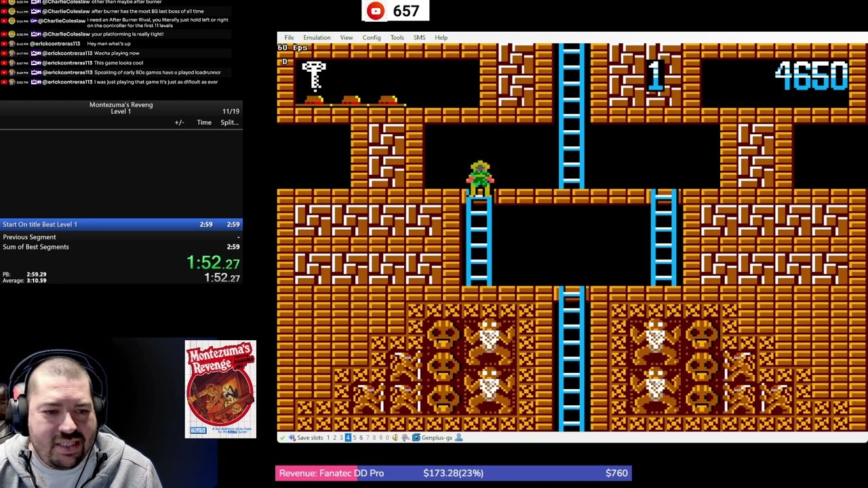This screenshot has height=488, width=868.
Task: Click the Split... column header
Action: [x=229, y=123]
